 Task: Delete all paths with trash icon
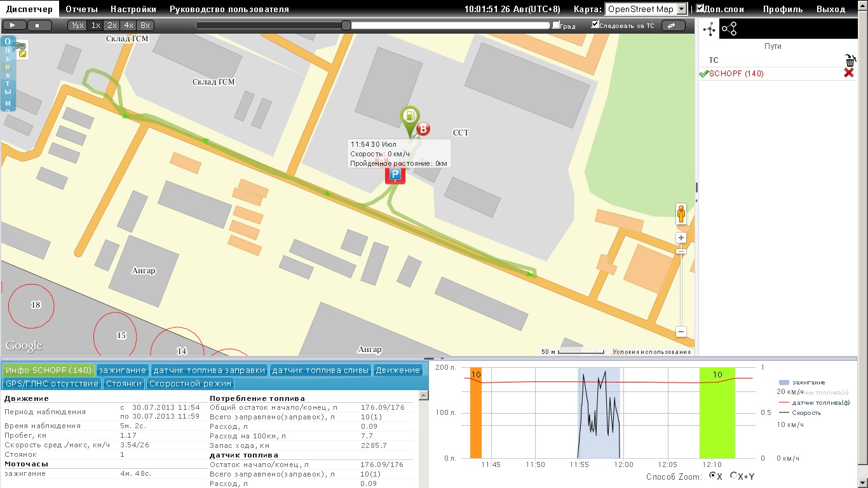[850, 60]
